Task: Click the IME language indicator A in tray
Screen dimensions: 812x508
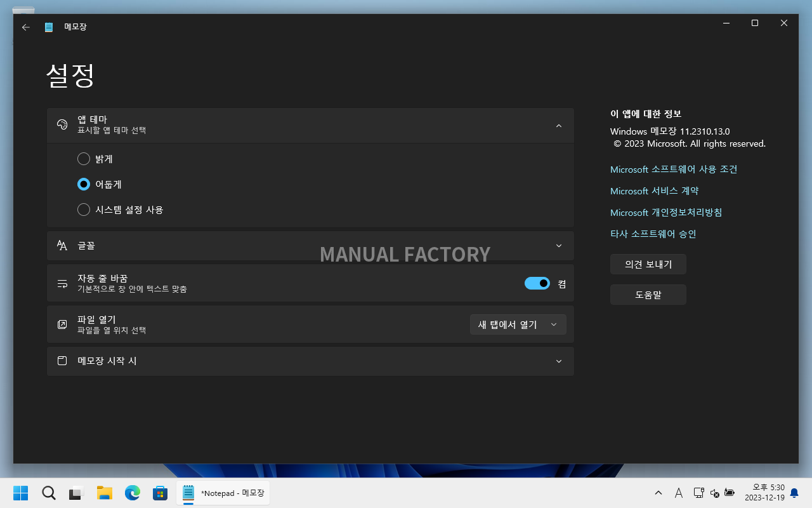Action: coord(678,493)
